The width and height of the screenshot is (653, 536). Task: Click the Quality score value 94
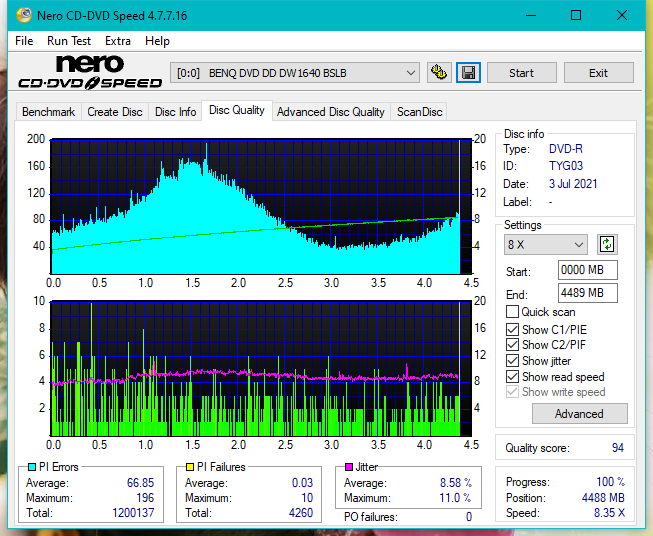(618, 448)
